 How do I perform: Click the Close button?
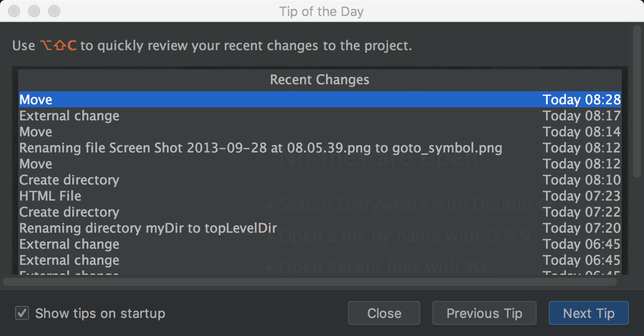point(384,313)
